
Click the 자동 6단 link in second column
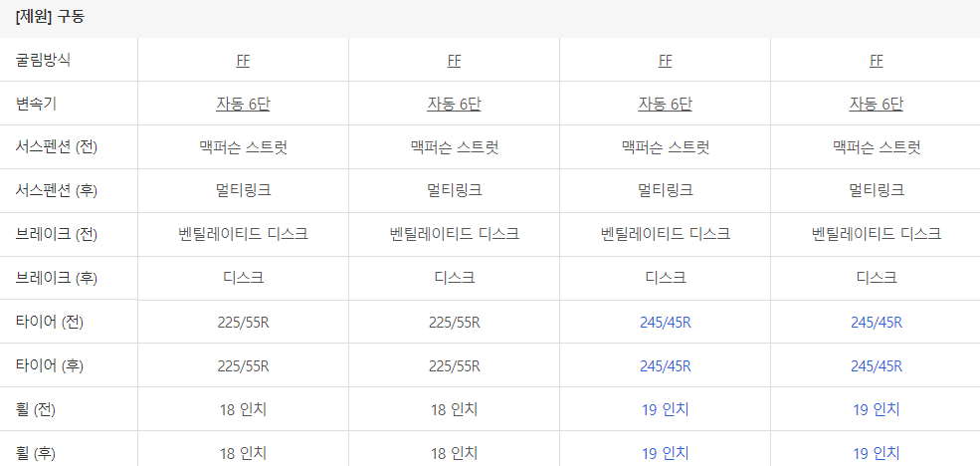pos(455,104)
